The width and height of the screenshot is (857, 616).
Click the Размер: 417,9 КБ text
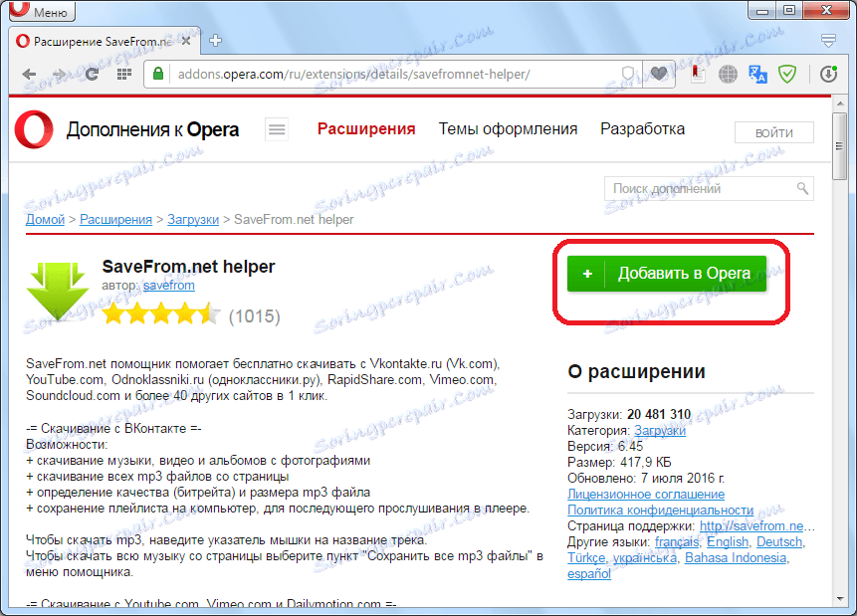(619, 463)
